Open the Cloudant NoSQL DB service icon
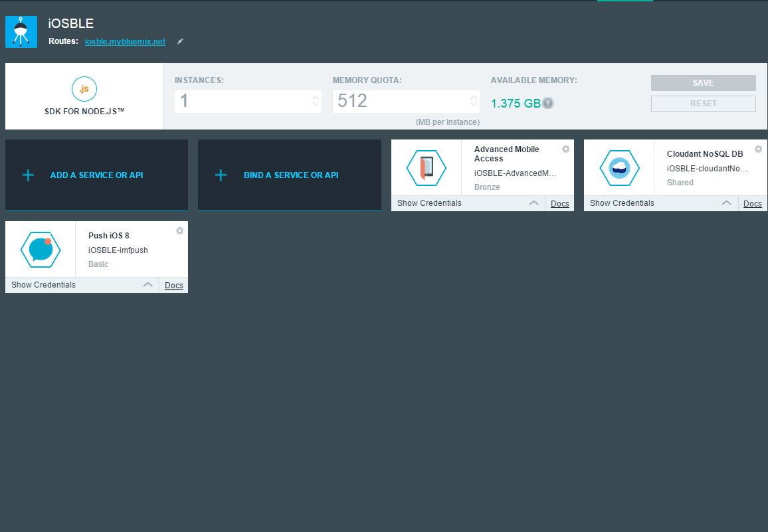This screenshot has width=768, height=532. pos(620,168)
